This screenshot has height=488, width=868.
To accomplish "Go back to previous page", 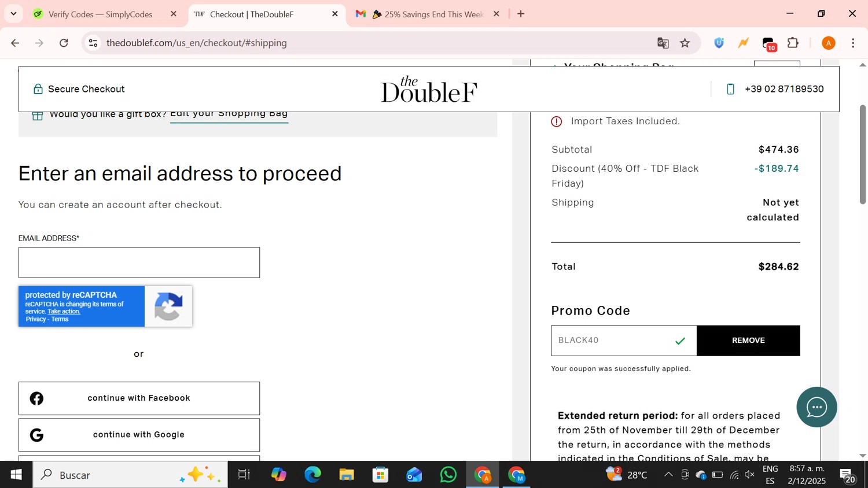I will [x=16, y=43].
